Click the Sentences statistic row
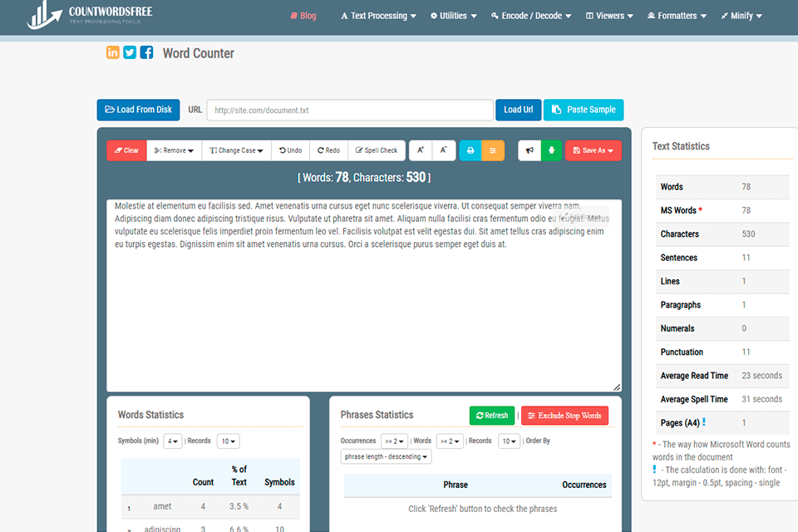798x532 pixels. (x=722, y=258)
